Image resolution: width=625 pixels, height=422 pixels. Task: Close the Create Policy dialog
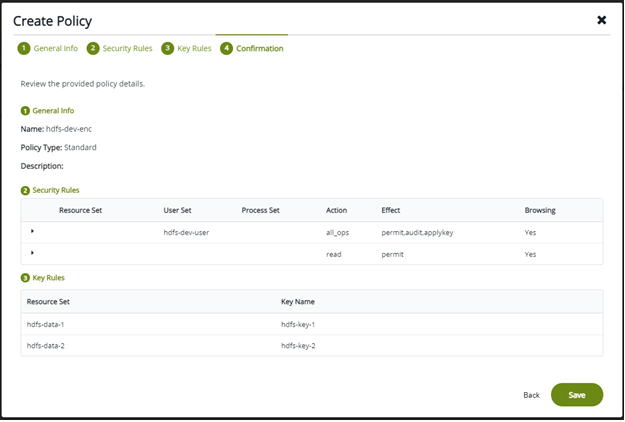pos(601,20)
